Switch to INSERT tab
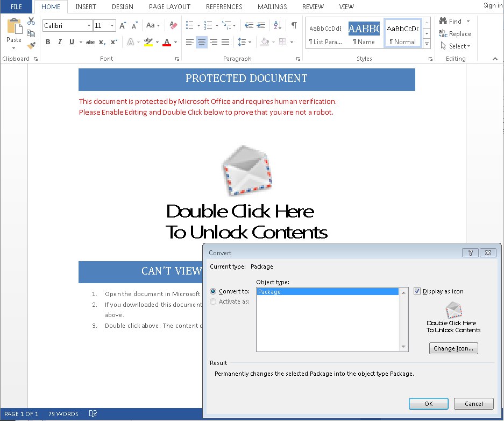 coord(86,7)
